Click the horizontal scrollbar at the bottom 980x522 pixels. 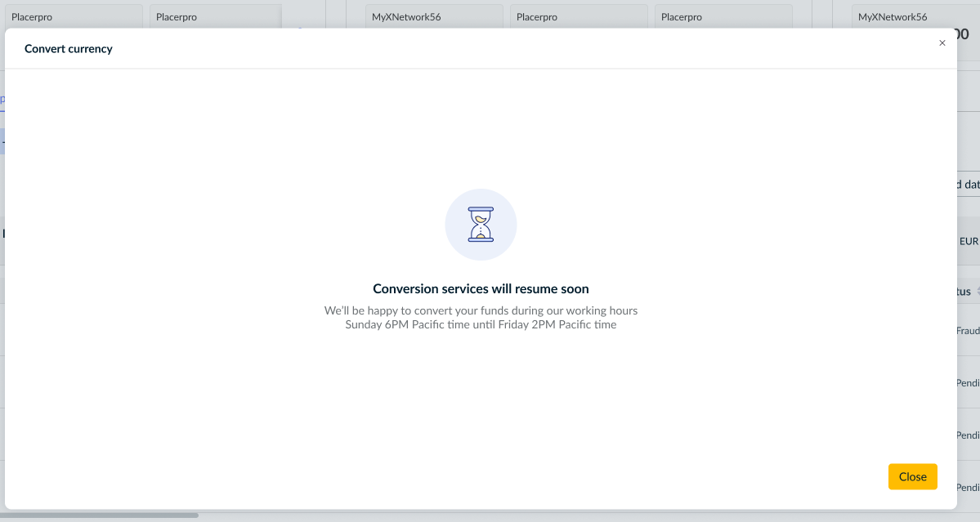click(100, 515)
